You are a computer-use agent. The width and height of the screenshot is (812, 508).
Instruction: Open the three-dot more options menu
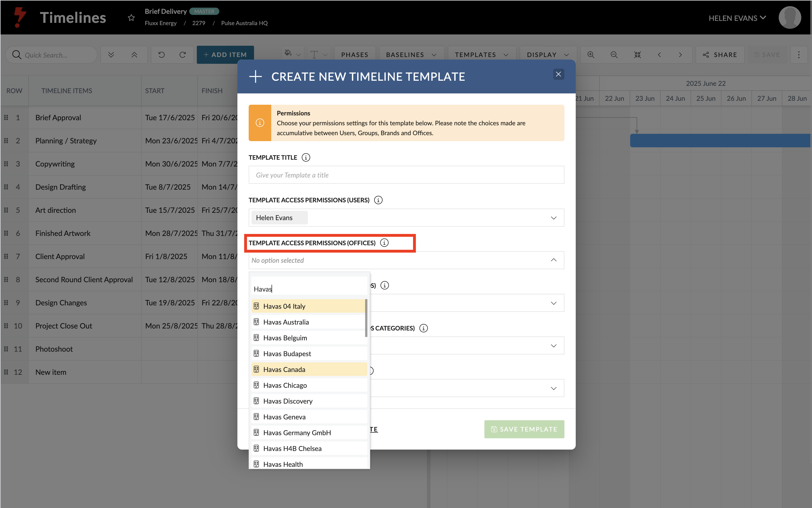(799, 54)
